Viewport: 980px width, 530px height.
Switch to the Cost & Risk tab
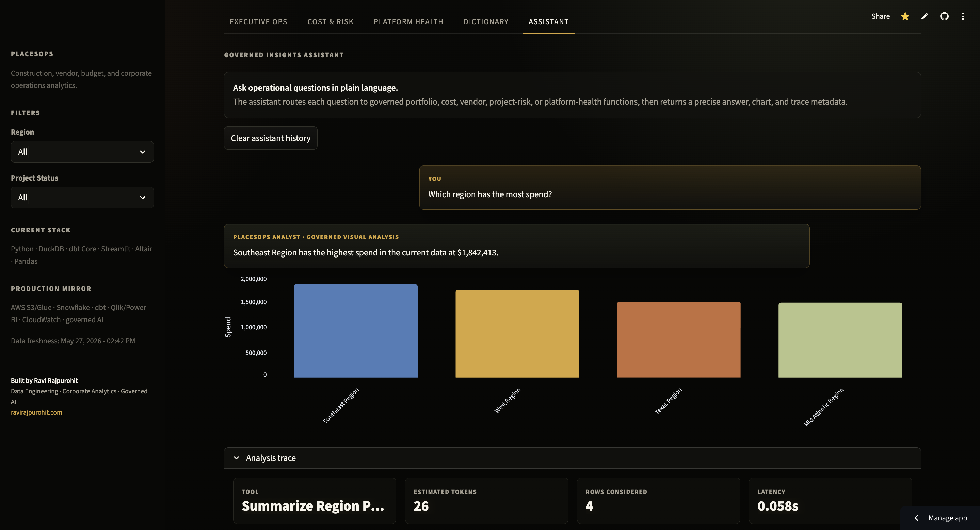(x=330, y=22)
